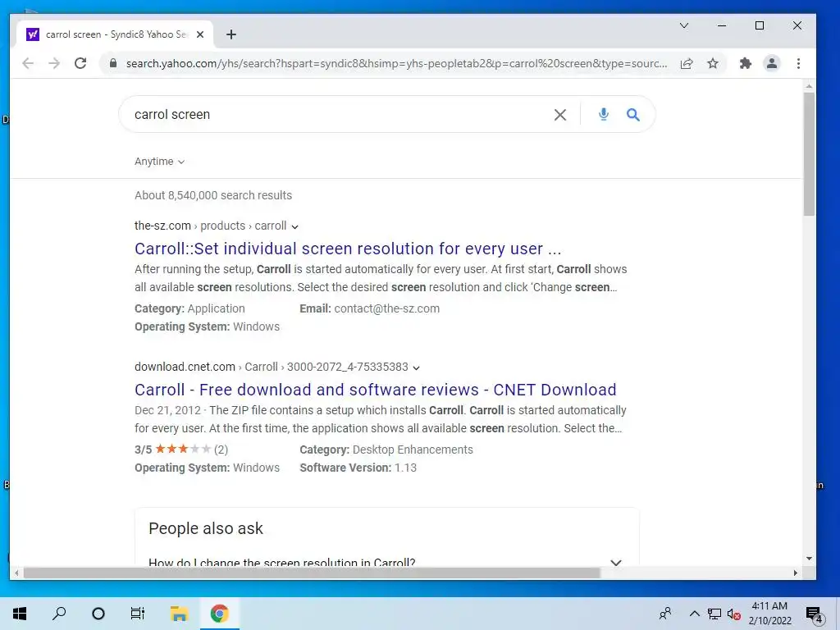Image resolution: width=840 pixels, height=630 pixels.
Task: Select the carrol screen Yahoo tab
Action: [116, 34]
